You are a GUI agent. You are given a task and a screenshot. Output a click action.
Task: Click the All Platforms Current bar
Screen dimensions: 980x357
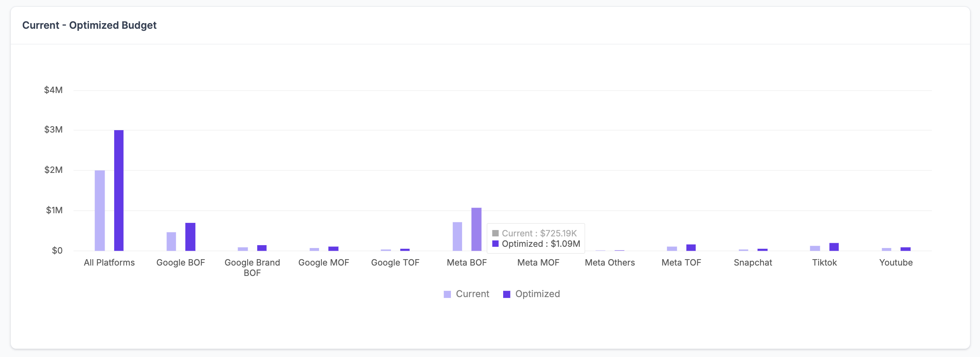tap(100, 210)
